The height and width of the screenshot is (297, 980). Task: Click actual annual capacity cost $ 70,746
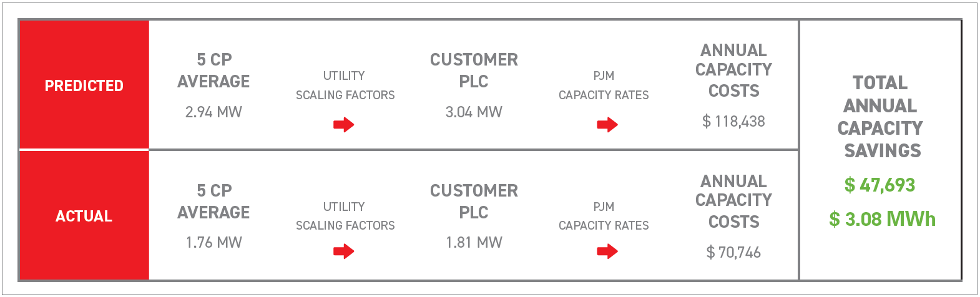[x=733, y=253]
